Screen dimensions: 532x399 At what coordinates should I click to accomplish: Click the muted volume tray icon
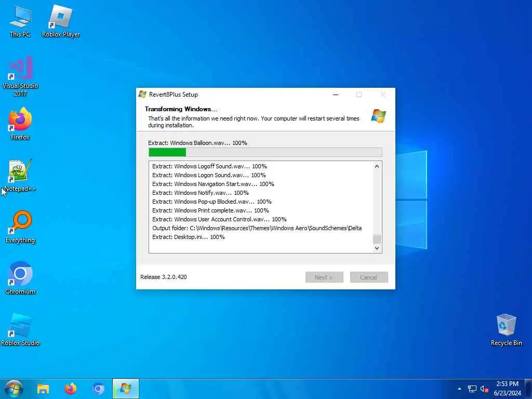coord(484,389)
